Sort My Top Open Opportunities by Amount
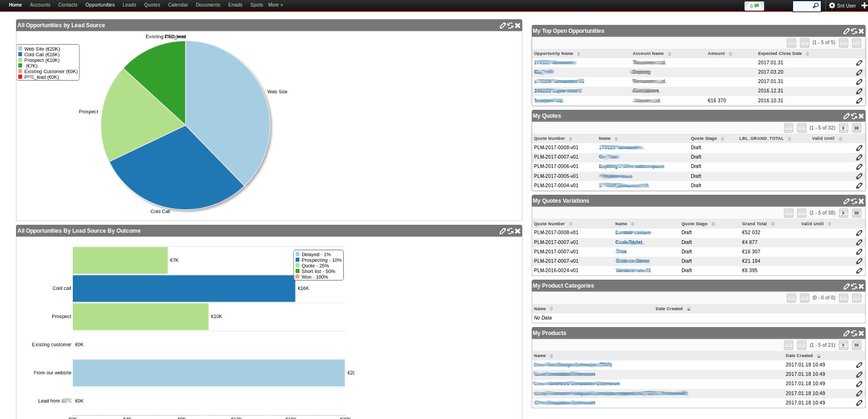 [730, 54]
